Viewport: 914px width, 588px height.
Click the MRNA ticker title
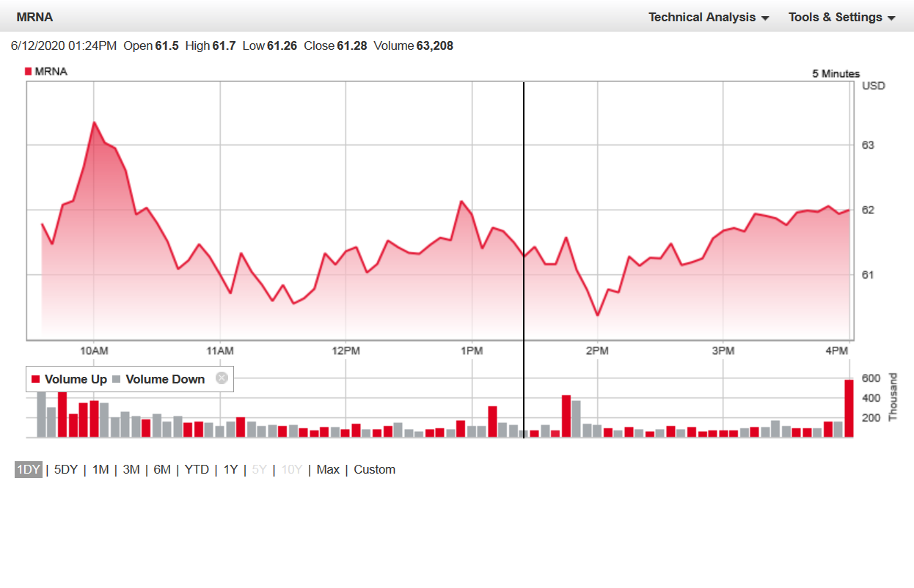click(x=34, y=17)
